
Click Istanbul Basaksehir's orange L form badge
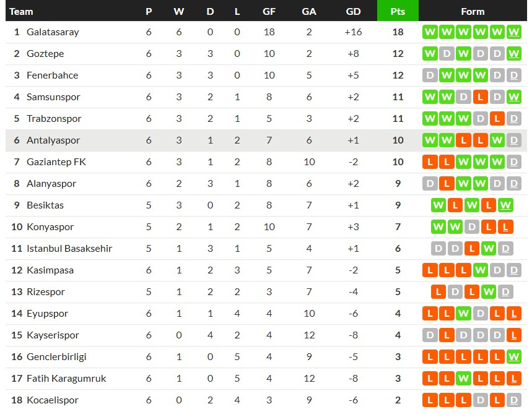pos(471,249)
